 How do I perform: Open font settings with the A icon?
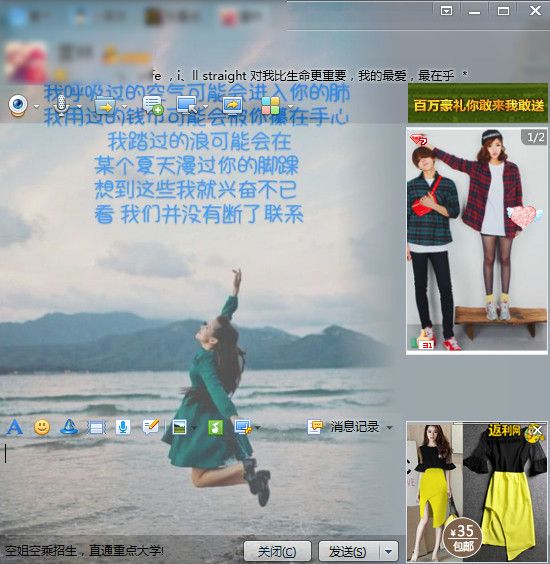point(14,427)
